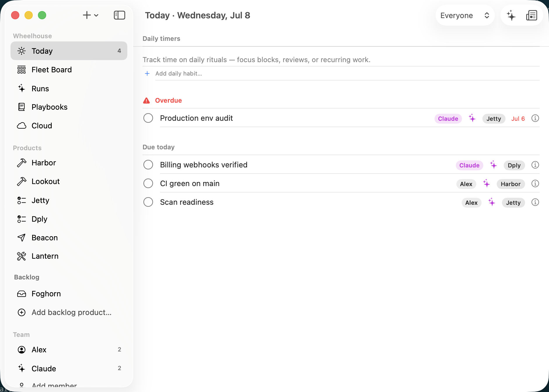Click the Production env audit task title
The height and width of the screenshot is (392, 549).
pos(196,118)
